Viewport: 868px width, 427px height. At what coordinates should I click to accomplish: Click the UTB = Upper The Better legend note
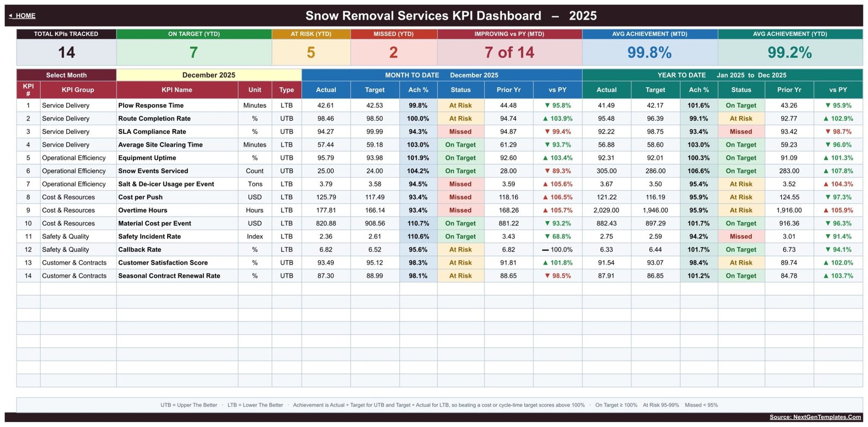point(189,405)
